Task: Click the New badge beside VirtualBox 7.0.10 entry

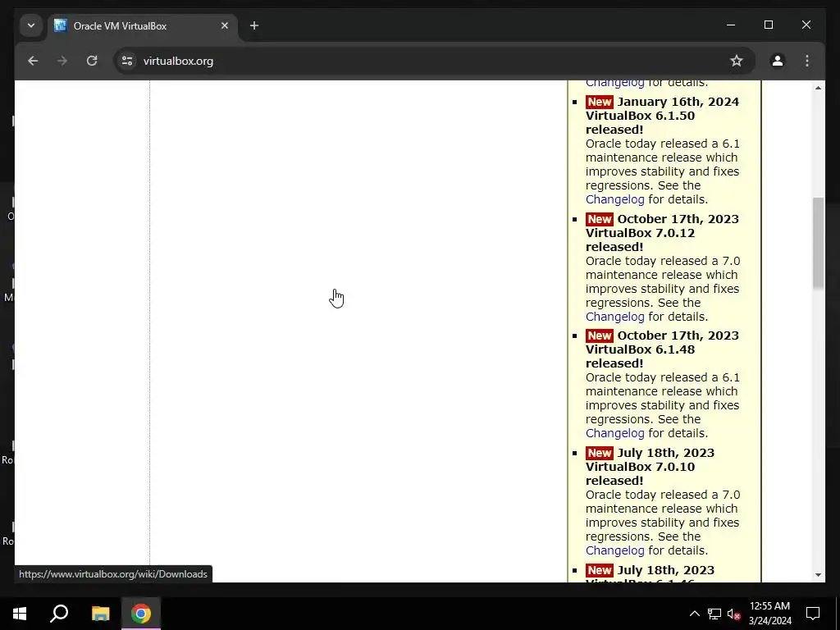Action: point(600,453)
